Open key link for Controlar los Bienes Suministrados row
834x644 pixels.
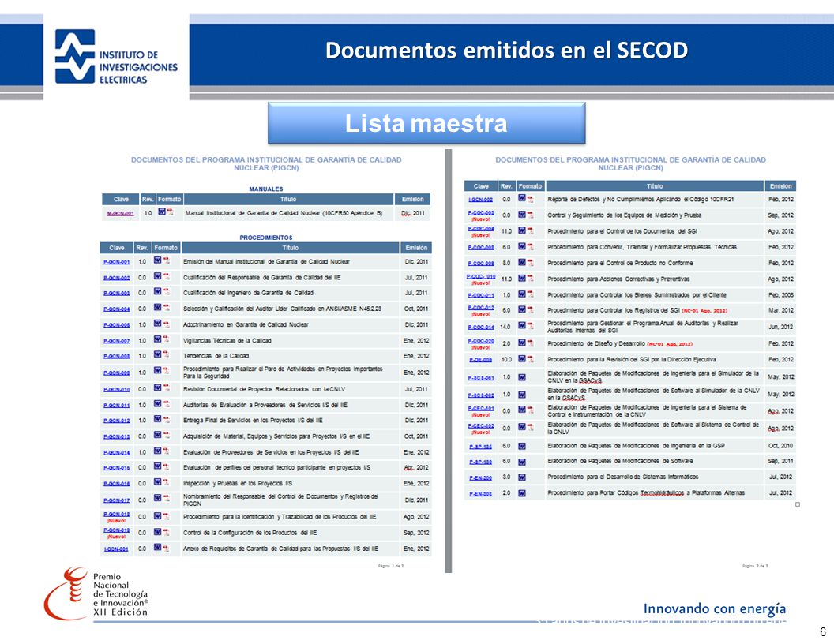click(x=481, y=295)
